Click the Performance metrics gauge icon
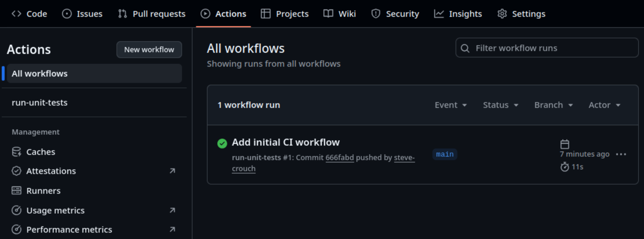This screenshot has width=644, height=239. point(17,229)
